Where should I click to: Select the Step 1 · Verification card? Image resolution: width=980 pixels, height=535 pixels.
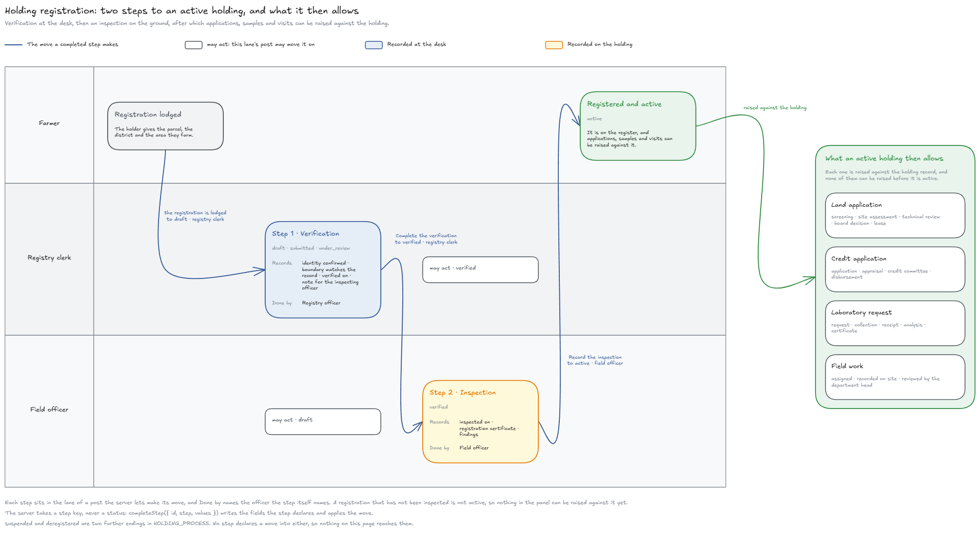click(323, 269)
